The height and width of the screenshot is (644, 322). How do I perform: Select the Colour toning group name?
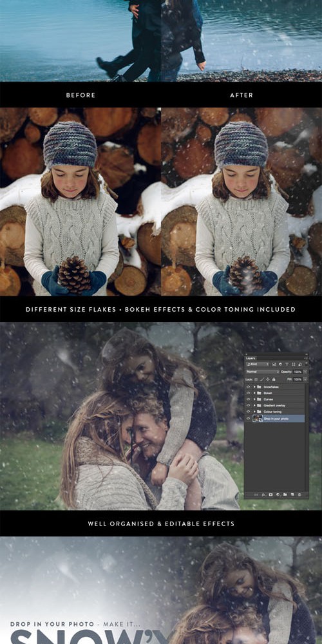(272, 412)
